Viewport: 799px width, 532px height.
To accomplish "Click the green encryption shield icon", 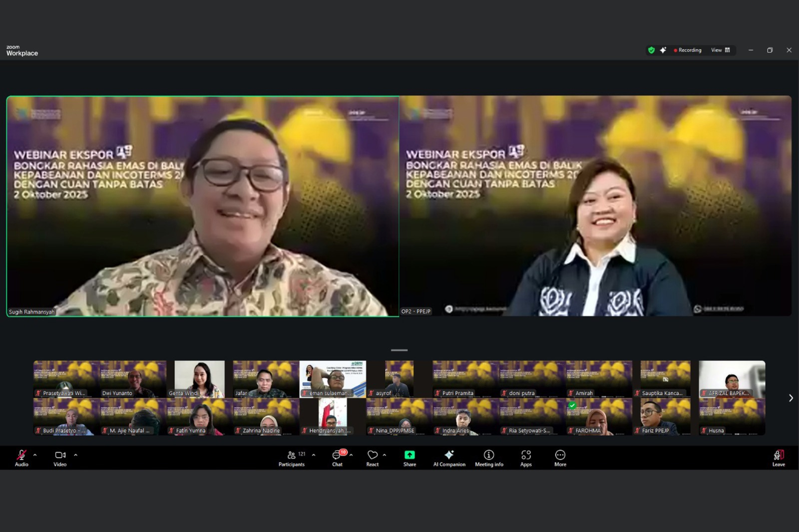I will [651, 50].
